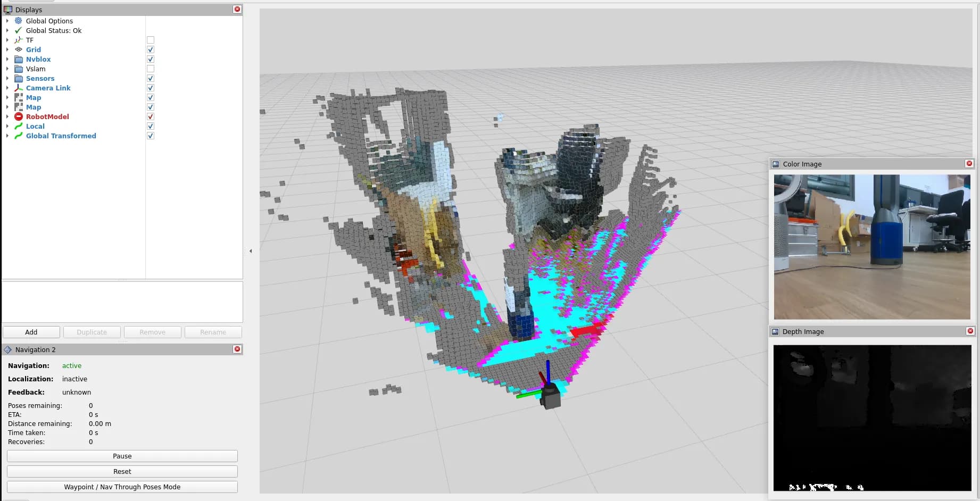Expand the Camera Link row
Screen dimensions: 980x501
(7, 88)
